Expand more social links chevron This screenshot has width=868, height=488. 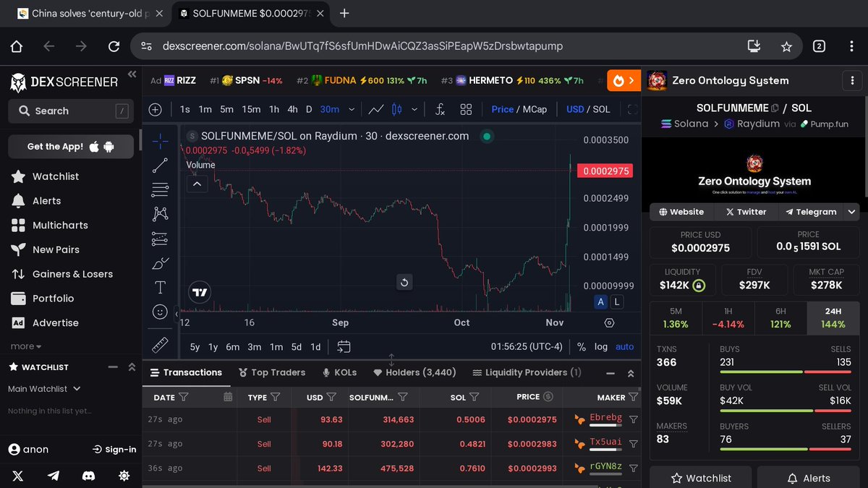pyautogui.click(x=851, y=212)
